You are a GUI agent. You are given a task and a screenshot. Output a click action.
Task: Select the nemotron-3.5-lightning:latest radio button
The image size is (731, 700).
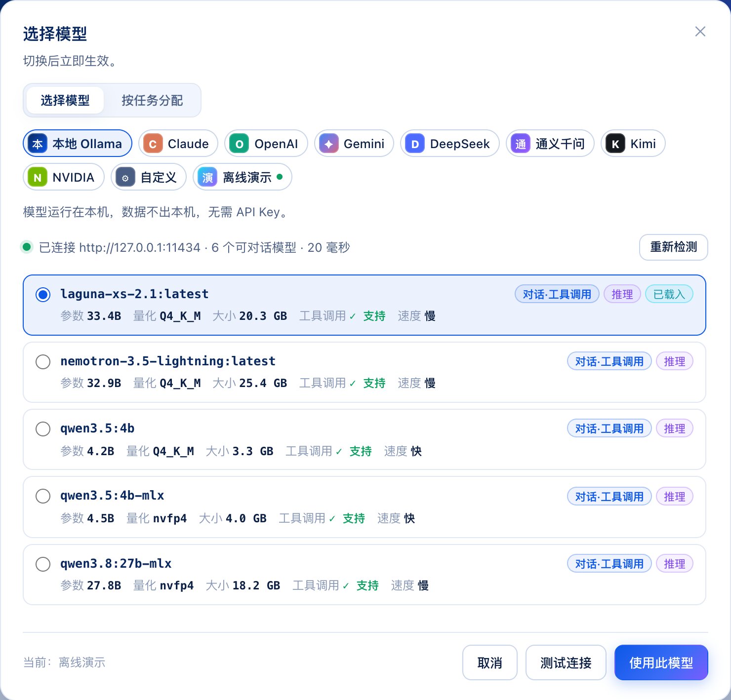[x=43, y=362]
